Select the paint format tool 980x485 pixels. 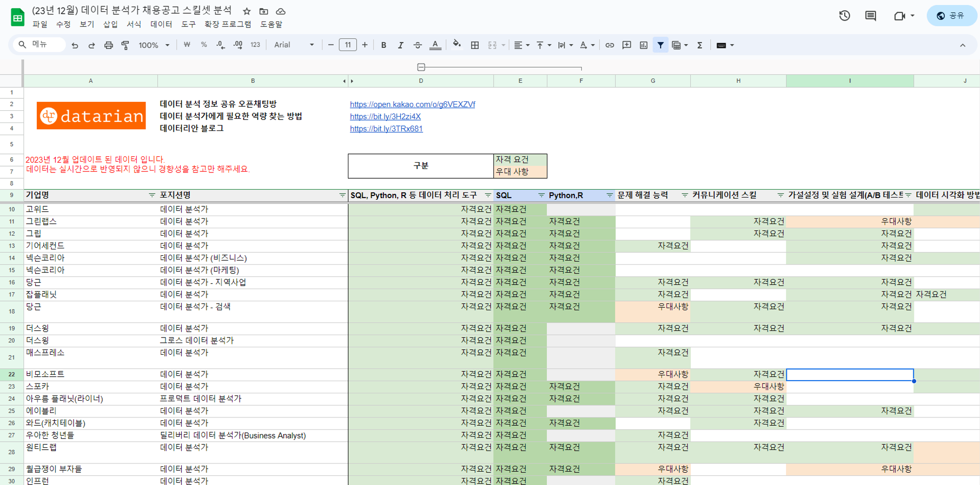[x=125, y=45]
